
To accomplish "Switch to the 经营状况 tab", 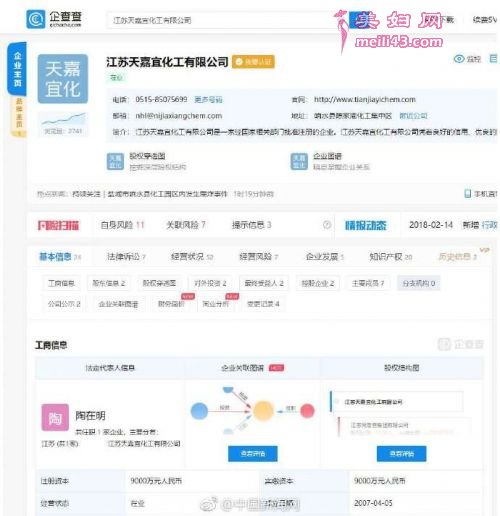I will point(192,256).
